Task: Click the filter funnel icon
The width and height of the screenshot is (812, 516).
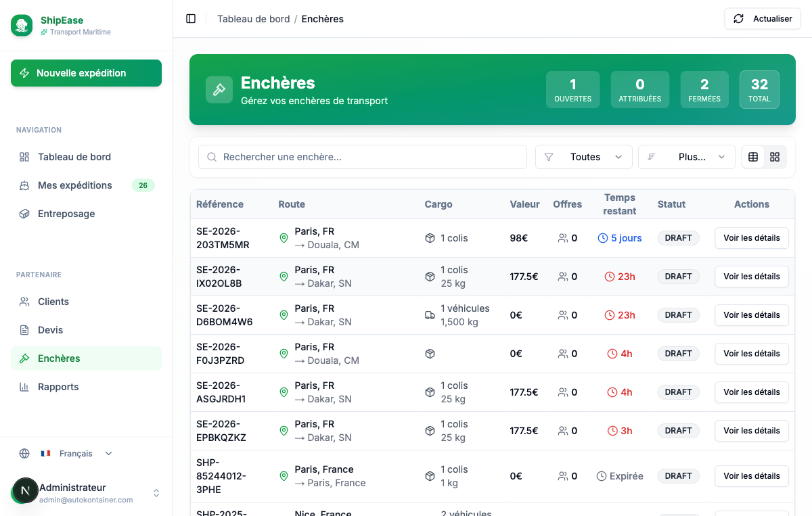Action: coord(549,157)
